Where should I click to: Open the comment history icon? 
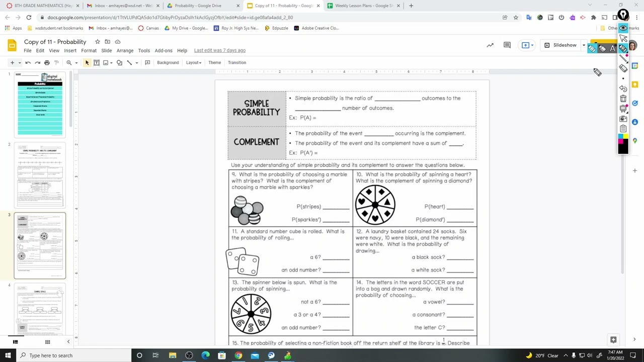pos(507,45)
